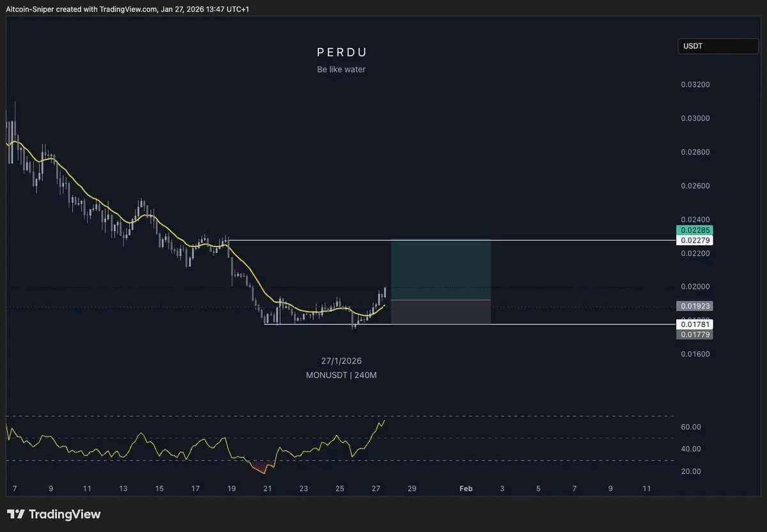Viewport: 767px width, 532px height.
Task: Click the 0.03200 price axis value
Action: 695,84
